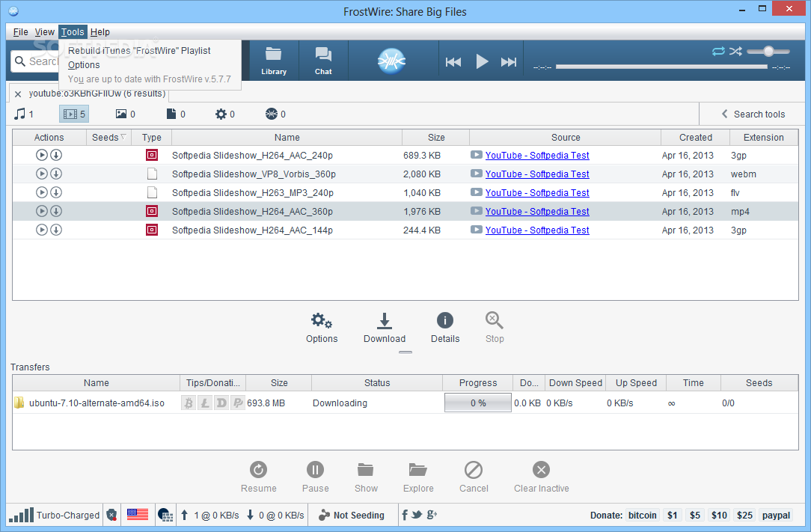Download the H264_AAC_240p result

pyautogui.click(x=56, y=155)
